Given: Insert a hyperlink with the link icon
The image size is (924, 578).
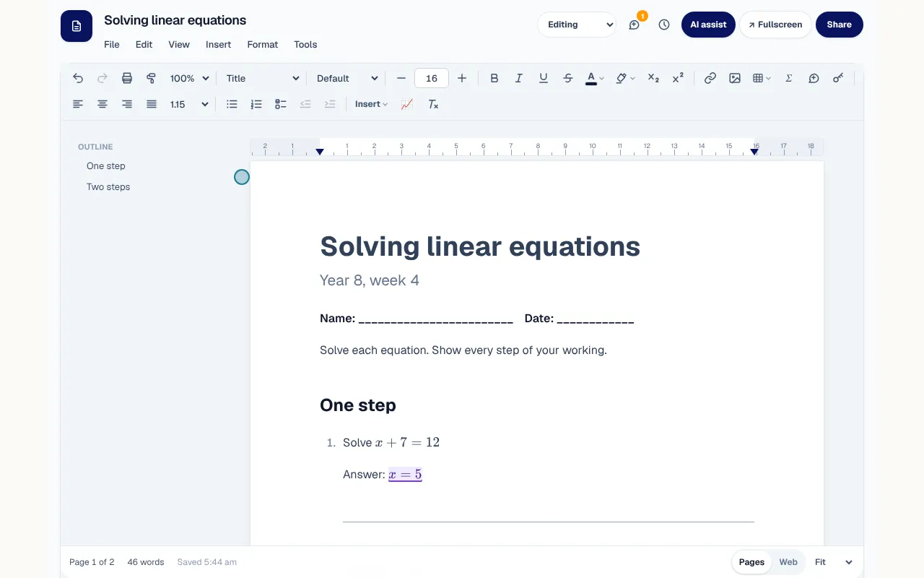Looking at the screenshot, I should coord(710,78).
